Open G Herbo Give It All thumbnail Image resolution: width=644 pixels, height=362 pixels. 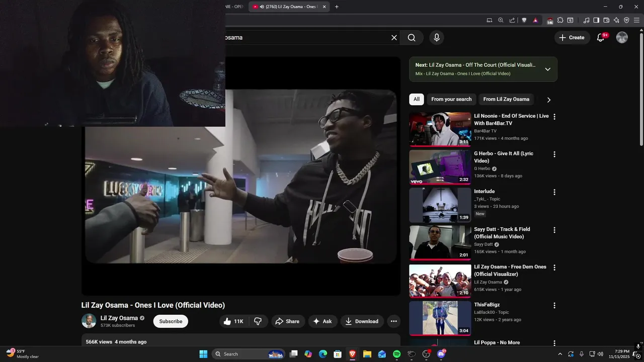(440, 167)
